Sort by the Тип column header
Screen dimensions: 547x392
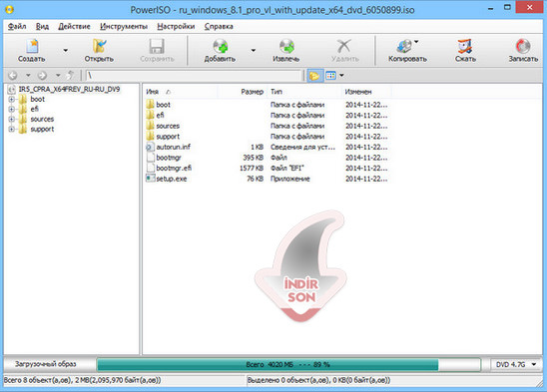click(x=304, y=92)
